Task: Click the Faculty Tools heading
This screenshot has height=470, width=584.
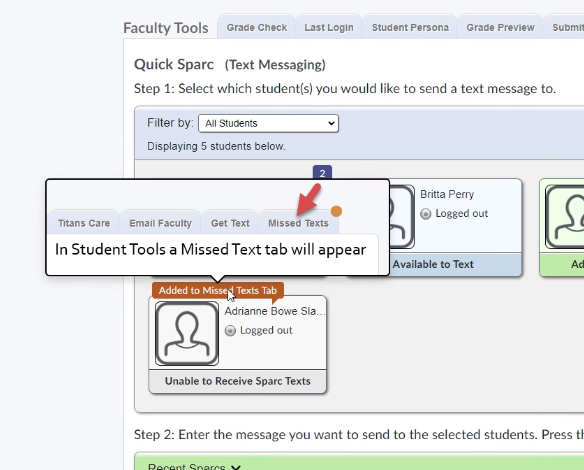Action: (166, 28)
